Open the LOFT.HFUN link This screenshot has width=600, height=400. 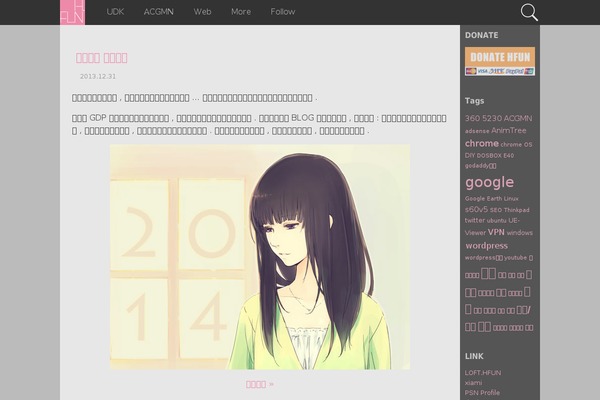[483, 373]
